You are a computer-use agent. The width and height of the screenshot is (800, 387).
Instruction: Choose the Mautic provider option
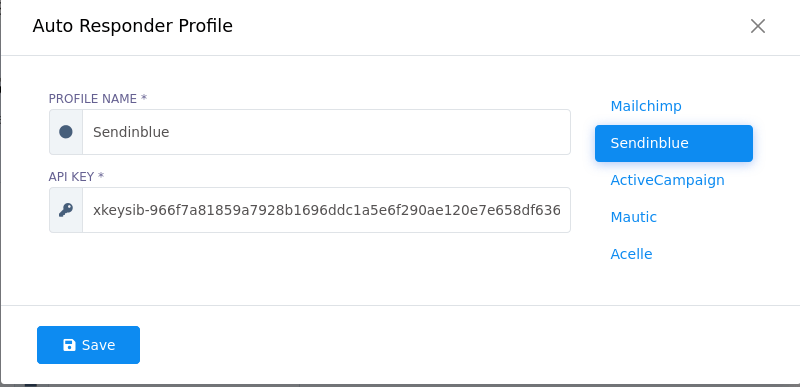click(634, 217)
